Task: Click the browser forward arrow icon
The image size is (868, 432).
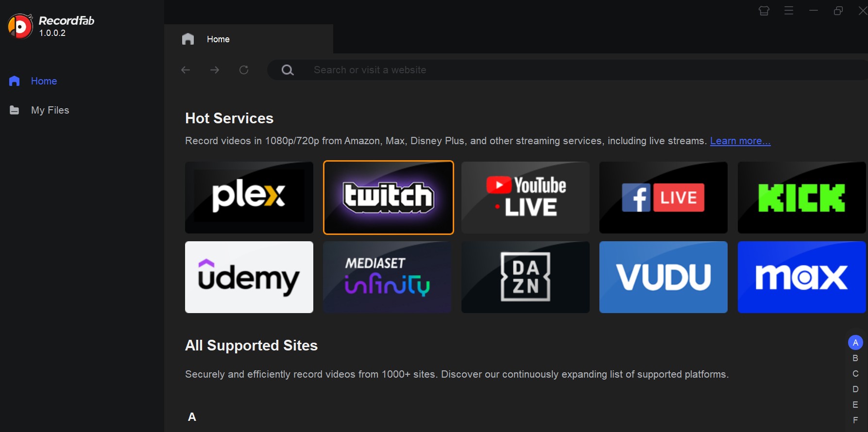Action: click(215, 70)
